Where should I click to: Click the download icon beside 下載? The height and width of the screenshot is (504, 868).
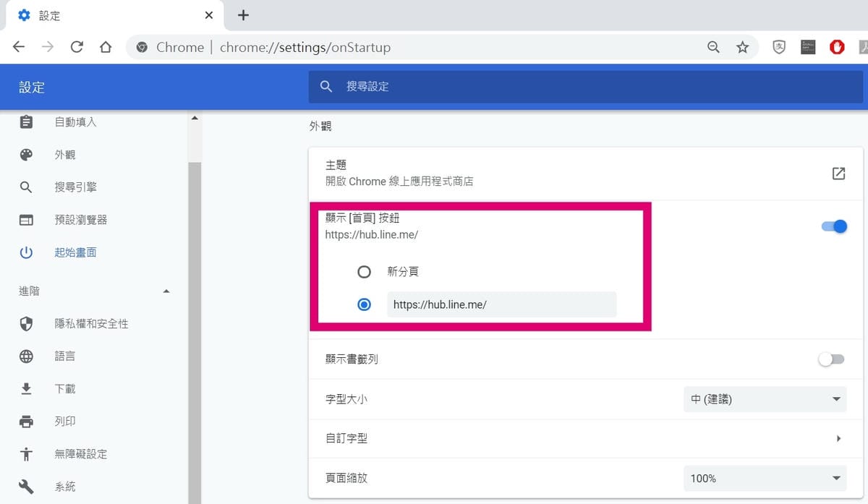point(26,389)
